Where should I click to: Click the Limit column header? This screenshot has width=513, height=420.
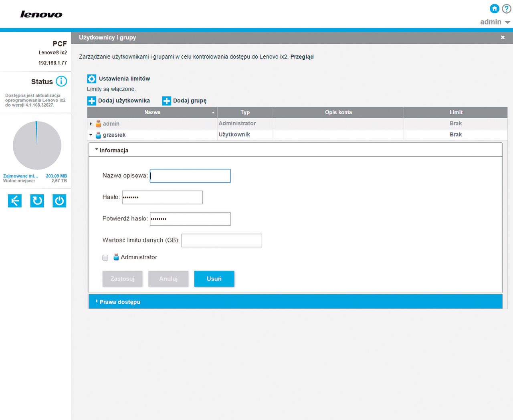456,112
